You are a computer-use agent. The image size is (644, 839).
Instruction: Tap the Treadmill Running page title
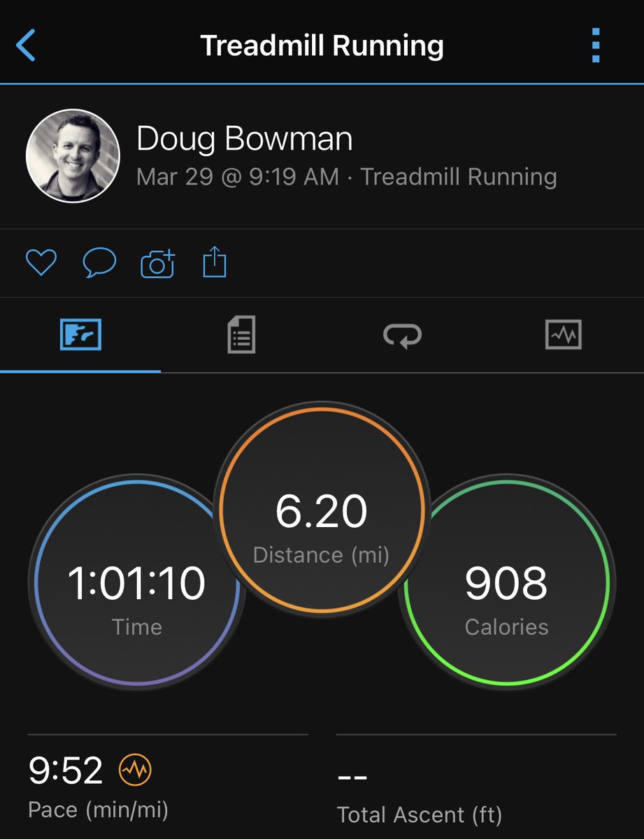(x=322, y=45)
